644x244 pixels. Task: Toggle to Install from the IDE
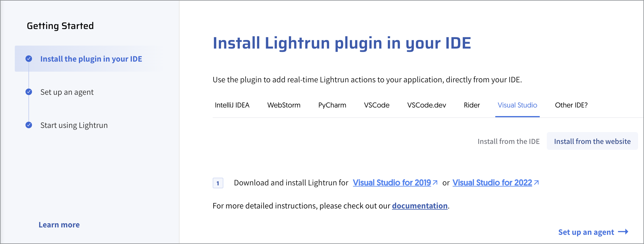pyautogui.click(x=508, y=142)
